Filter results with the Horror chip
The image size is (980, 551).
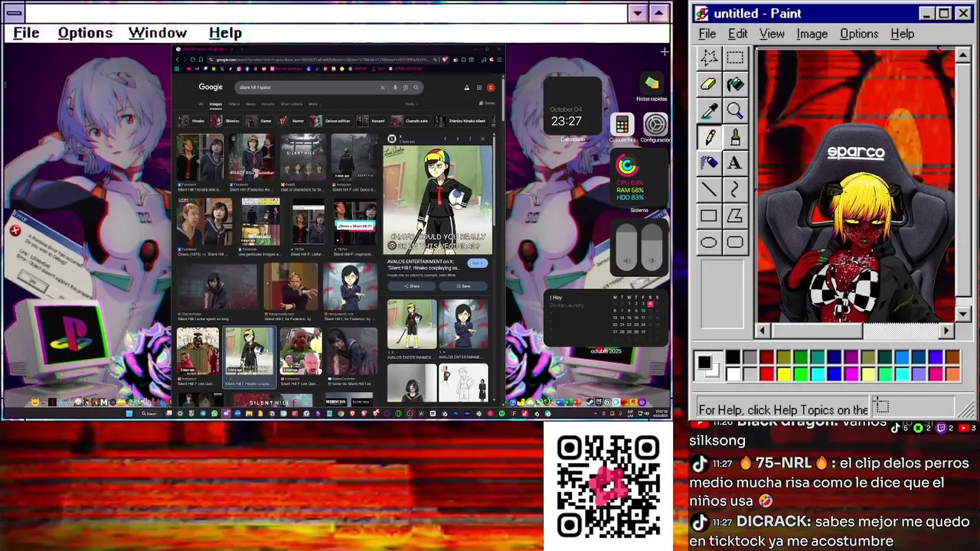click(x=292, y=121)
